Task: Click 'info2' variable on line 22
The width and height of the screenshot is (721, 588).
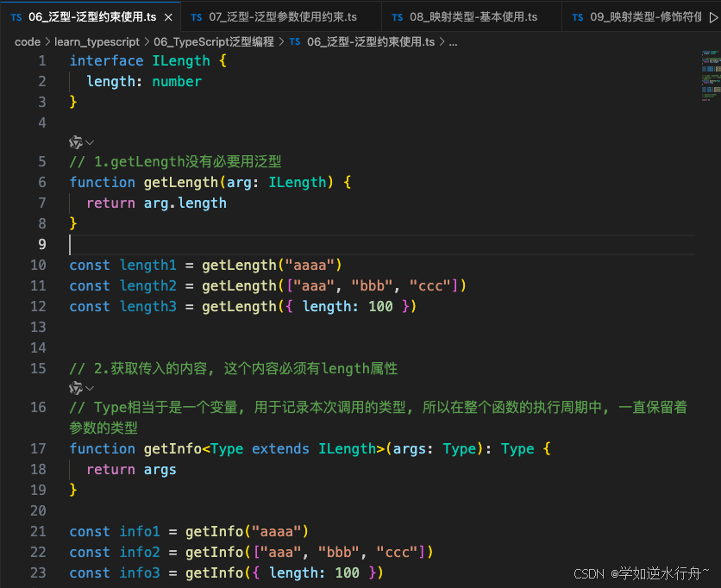Action: click(x=140, y=552)
